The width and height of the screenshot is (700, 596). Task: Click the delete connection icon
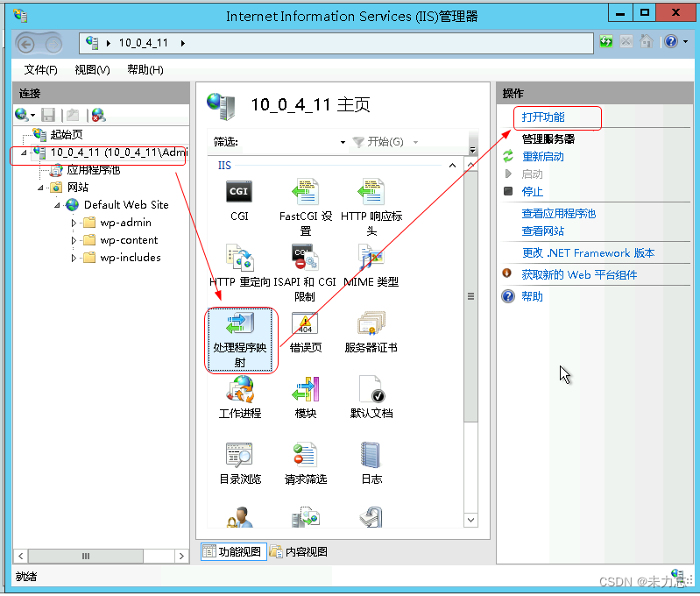pyautogui.click(x=98, y=115)
